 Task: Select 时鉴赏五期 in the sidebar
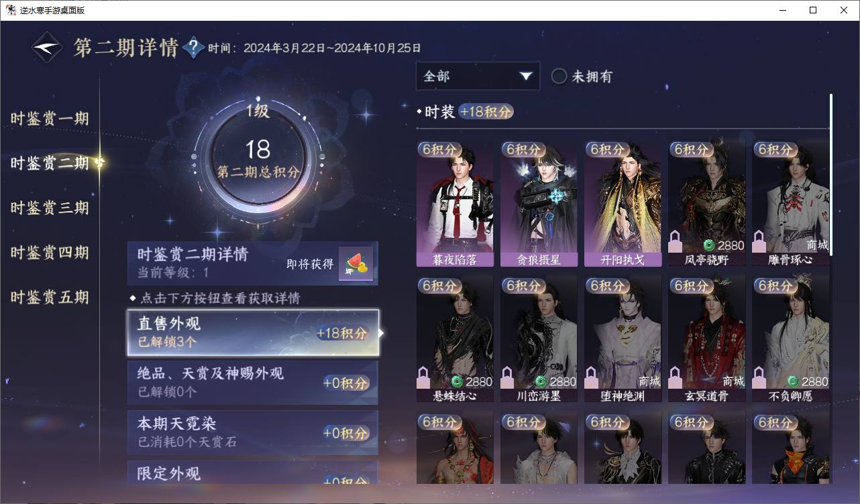click(50, 297)
